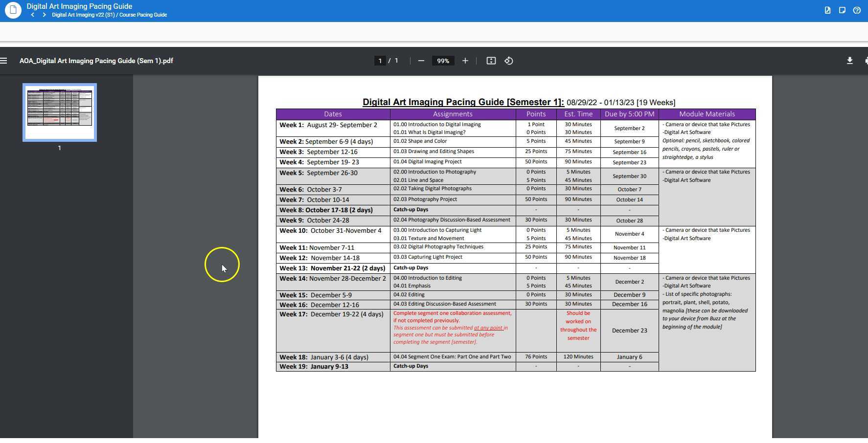This screenshot has width=868, height=443.
Task: Go to previous activity with left chevron
Action: [33, 15]
